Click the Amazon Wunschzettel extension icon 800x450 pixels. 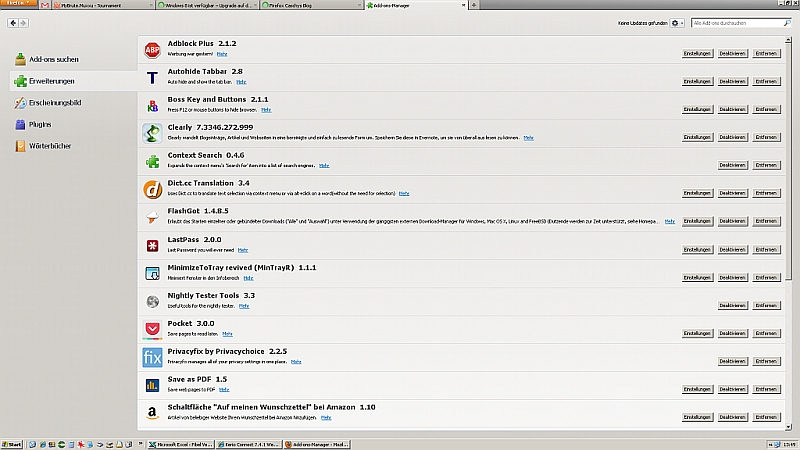pos(152,412)
